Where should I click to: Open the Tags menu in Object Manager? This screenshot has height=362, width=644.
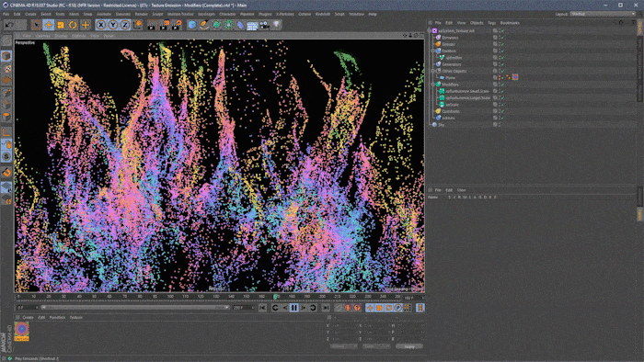(491, 23)
